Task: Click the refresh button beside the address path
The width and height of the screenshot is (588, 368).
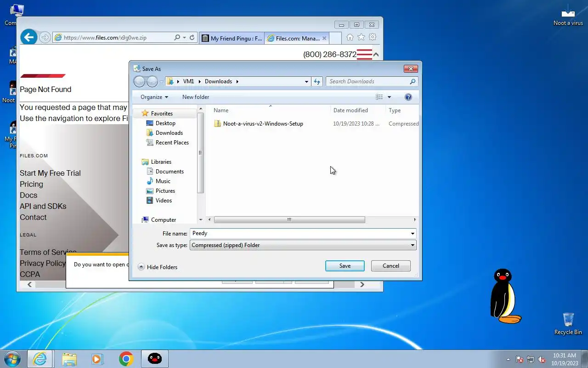Action: coord(317,81)
